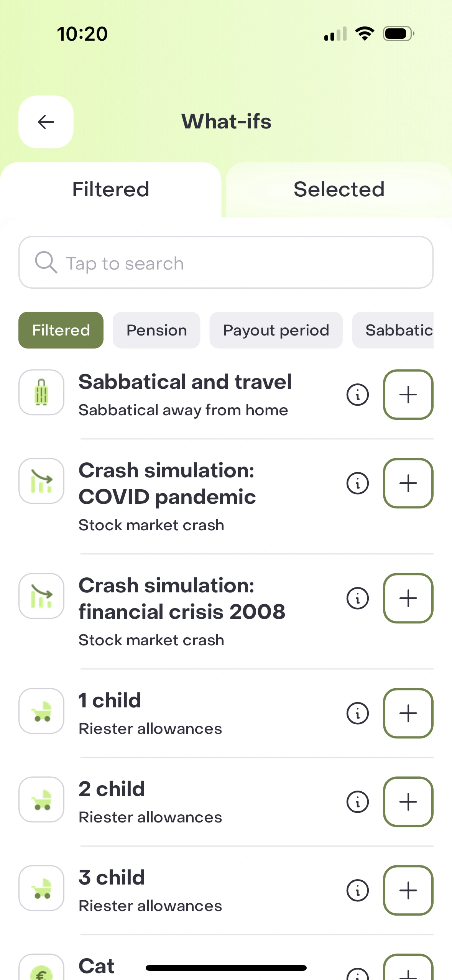This screenshot has width=452, height=980.
Task: Select the Payout period filter chip
Action: coord(276,330)
